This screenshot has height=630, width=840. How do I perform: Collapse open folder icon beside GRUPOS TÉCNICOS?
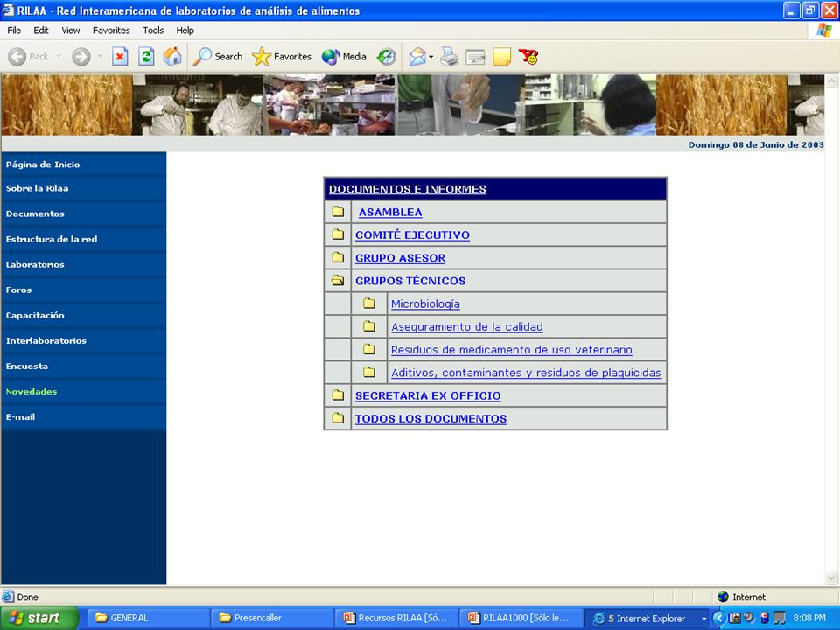tap(338, 280)
